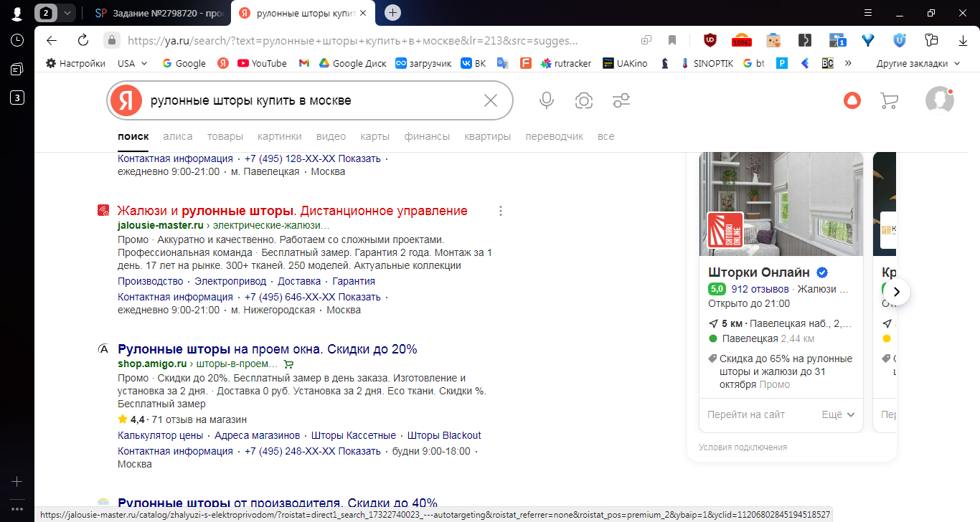This screenshot has width=980, height=522.
Task: Open browsing history clock icon in sidebar
Action: point(17,40)
